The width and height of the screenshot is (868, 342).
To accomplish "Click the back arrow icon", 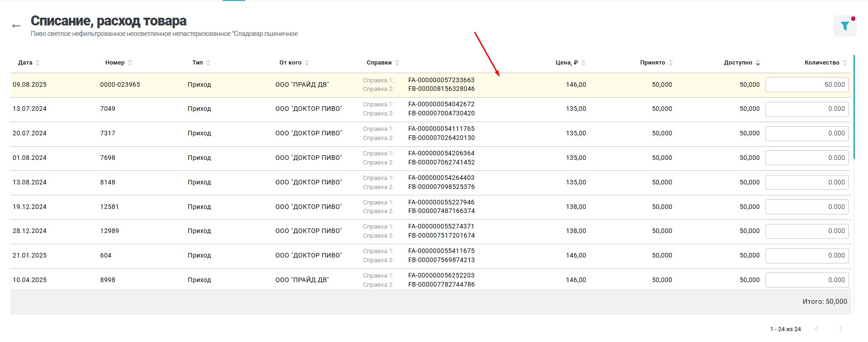I will click(16, 26).
